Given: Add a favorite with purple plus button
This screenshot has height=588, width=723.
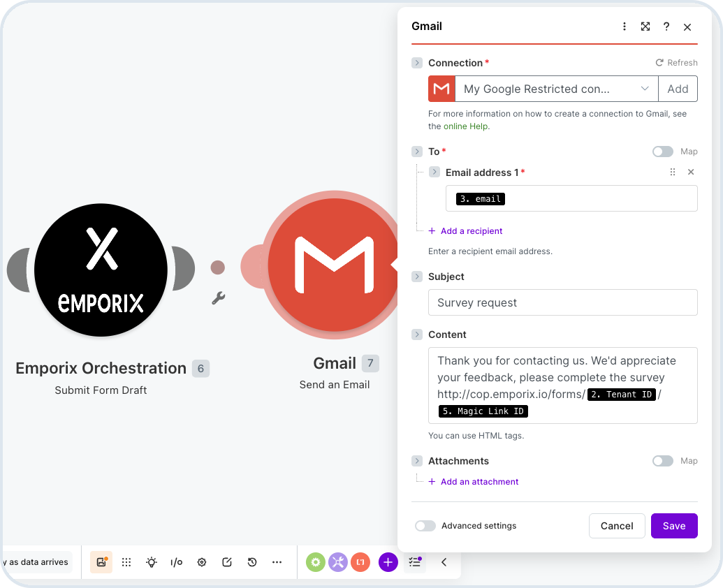Looking at the screenshot, I should tap(388, 561).
